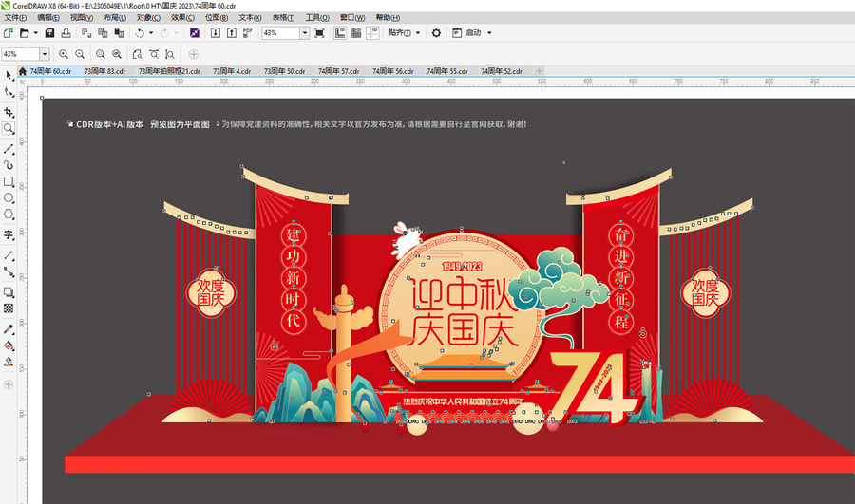Viewport: 855px width, 504px height.
Task: Select the Artistic Media tool
Action: point(9,164)
